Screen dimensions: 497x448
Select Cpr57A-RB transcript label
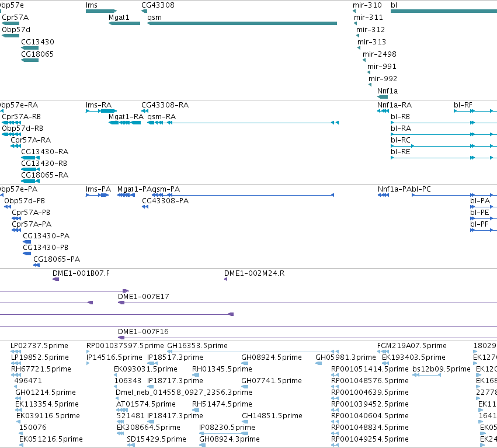coord(21,117)
